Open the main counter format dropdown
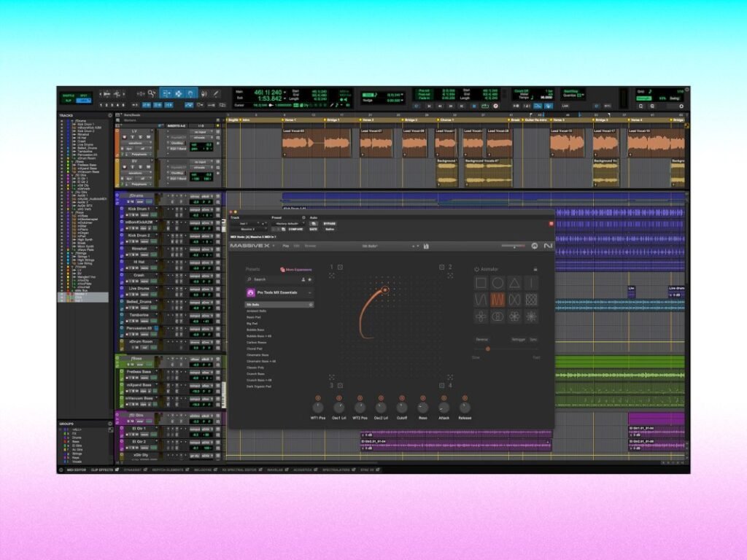The width and height of the screenshot is (747, 560). pos(285,93)
